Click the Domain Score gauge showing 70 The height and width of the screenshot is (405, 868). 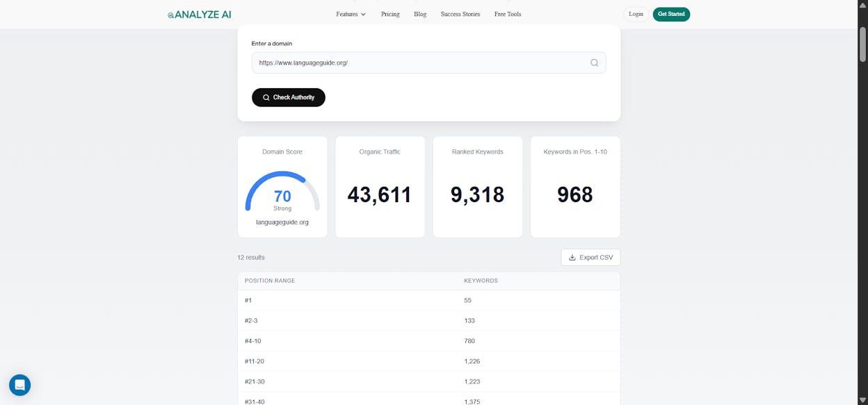click(282, 192)
